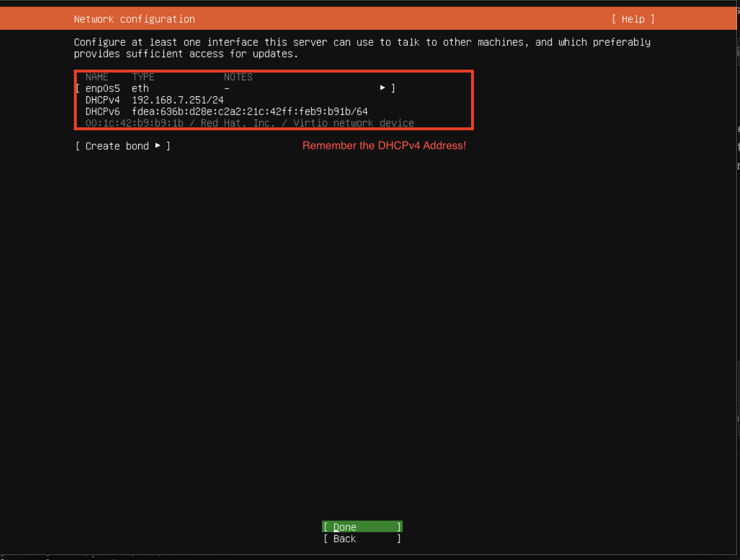Image resolution: width=740 pixels, height=560 pixels.
Task: Click the dash in the NOTES column
Action: (226, 88)
